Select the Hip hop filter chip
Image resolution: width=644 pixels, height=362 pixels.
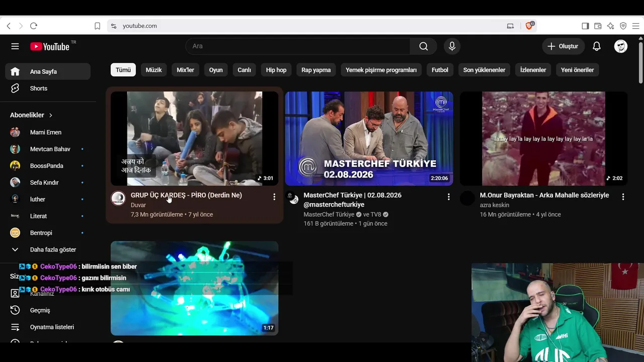coord(276,70)
